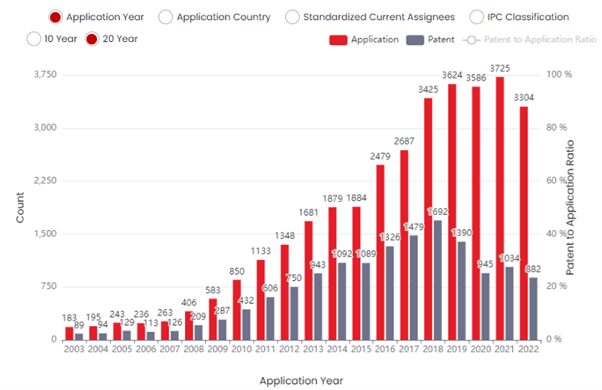
Task: Click the gray Patent legend swatch
Action: [x=415, y=40]
